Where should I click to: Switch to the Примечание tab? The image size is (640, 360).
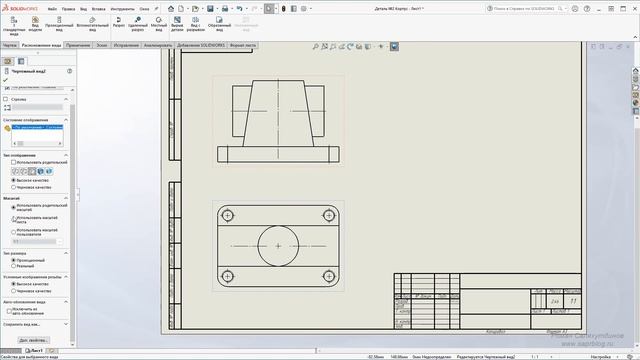pyautogui.click(x=78, y=45)
